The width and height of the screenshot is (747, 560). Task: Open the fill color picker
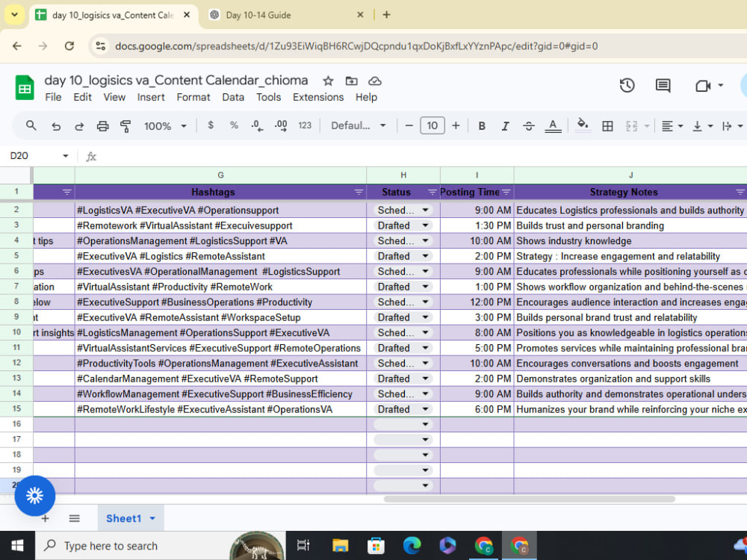[583, 125]
